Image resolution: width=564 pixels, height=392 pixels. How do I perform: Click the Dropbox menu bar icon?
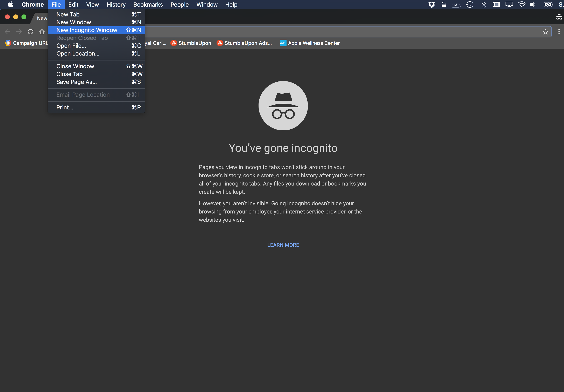431,4
